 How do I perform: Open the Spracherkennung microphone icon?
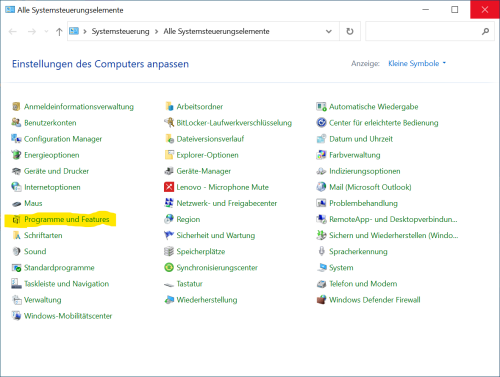tap(321, 251)
